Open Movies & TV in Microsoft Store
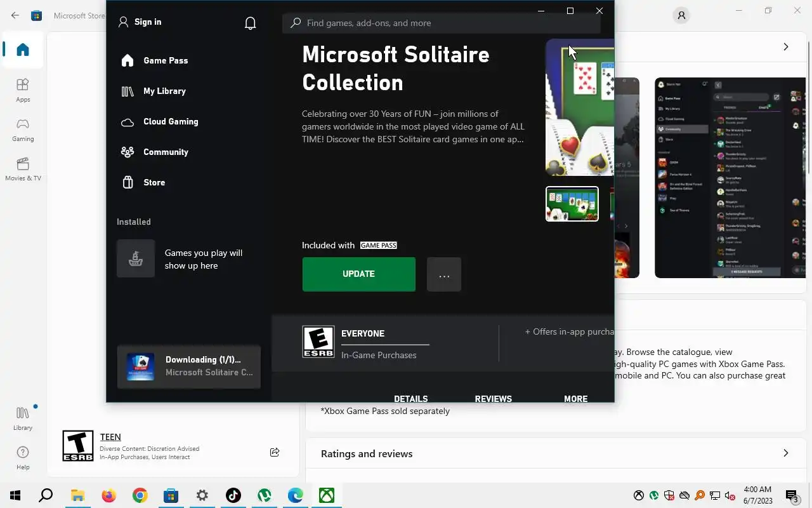 (23, 169)
